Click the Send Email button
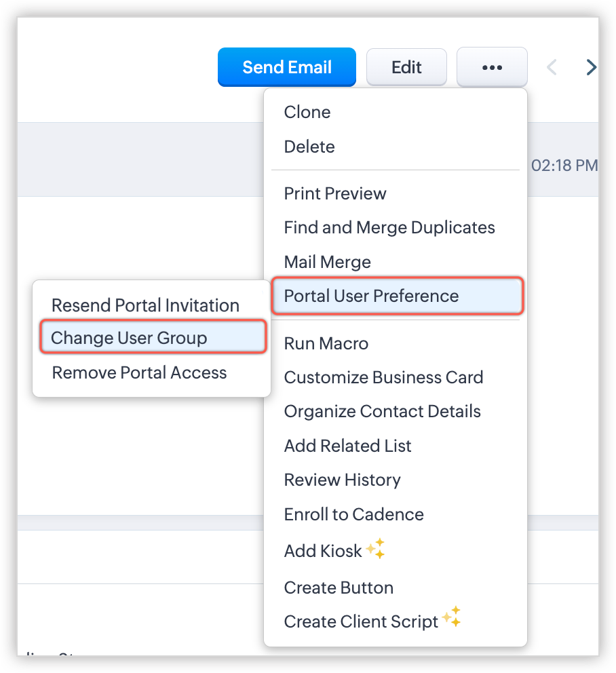Screen dimensions: 616x673 (x=286, y=67)
